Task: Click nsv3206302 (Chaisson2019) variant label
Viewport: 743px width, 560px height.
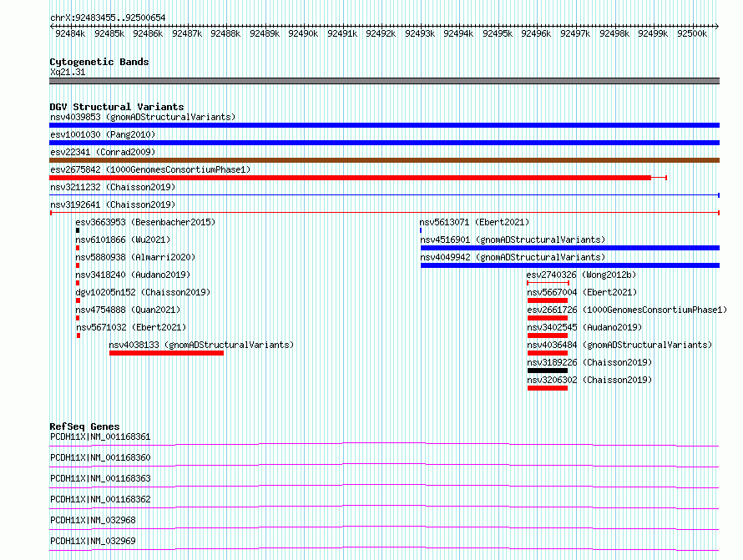Action: pos(589,380)
